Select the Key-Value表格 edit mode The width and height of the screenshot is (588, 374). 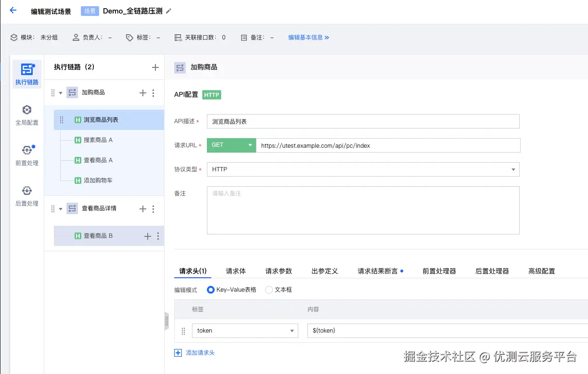pos(231,290)
